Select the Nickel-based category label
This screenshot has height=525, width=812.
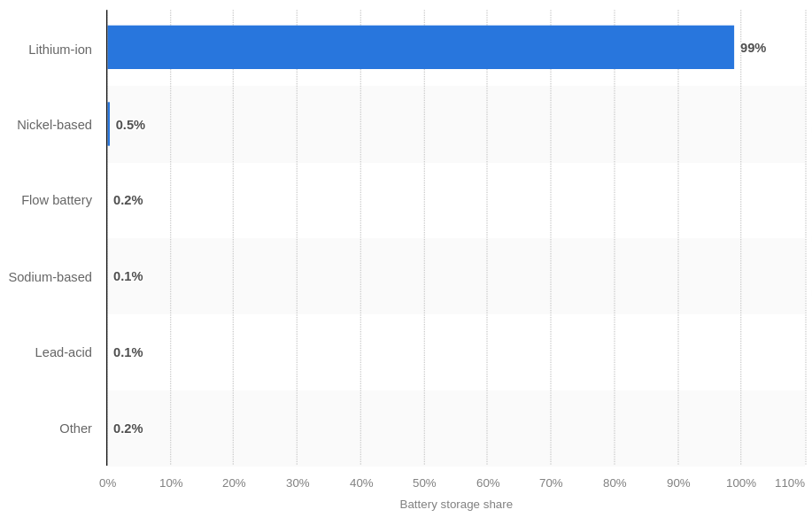pyautogui.click(x=54, y=125)
